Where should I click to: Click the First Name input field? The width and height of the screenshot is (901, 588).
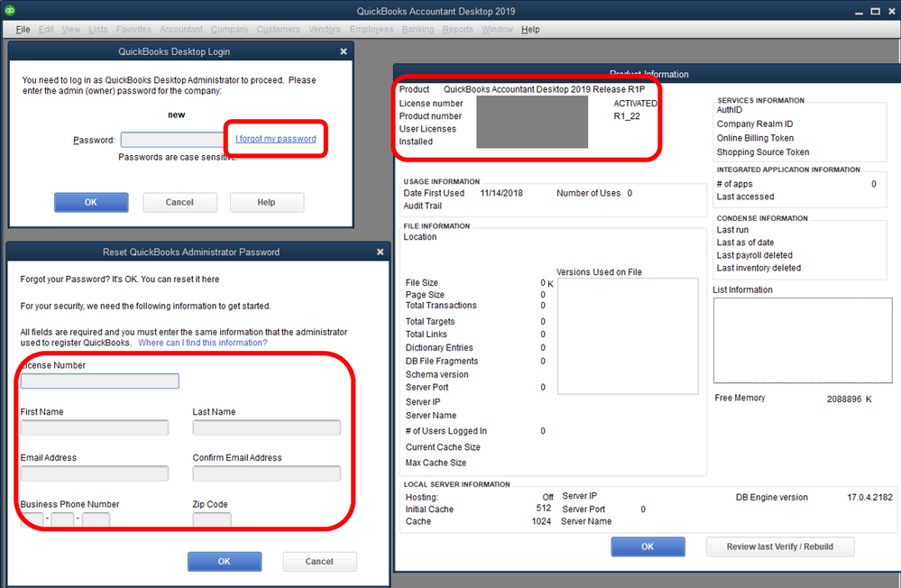(95, 427)
